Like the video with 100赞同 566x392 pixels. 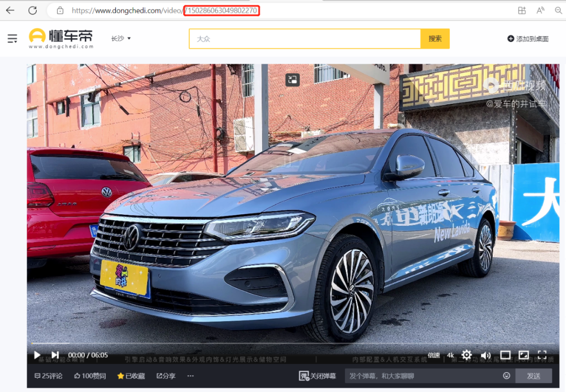90,376
